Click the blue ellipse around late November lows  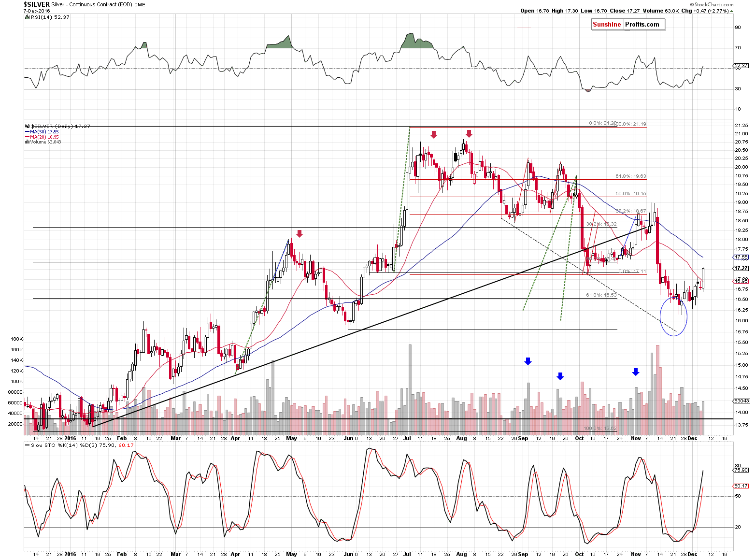pyautogui.click(x=673, y=316)
